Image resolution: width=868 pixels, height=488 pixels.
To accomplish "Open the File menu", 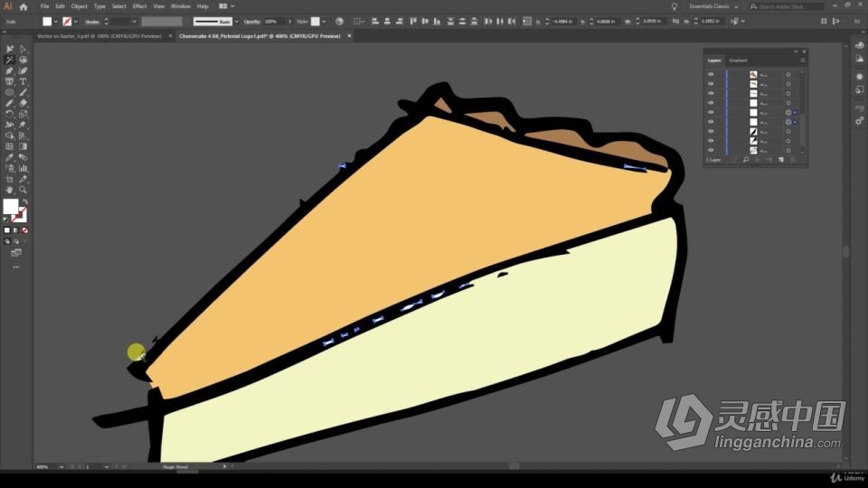I will tap(44, 6).
